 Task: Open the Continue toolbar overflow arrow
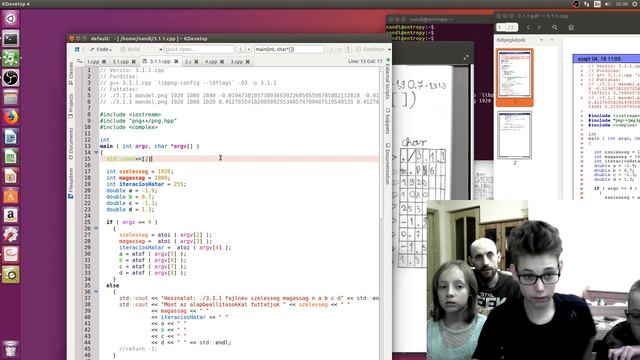pyautogui.click(x=389, y=49)
